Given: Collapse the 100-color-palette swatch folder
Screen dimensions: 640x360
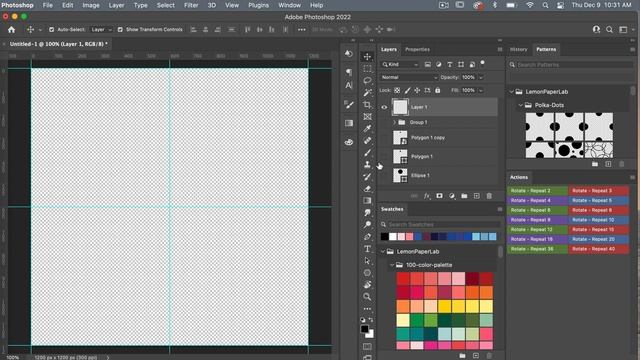Looking at the screenshot, I should coord(392,265).
